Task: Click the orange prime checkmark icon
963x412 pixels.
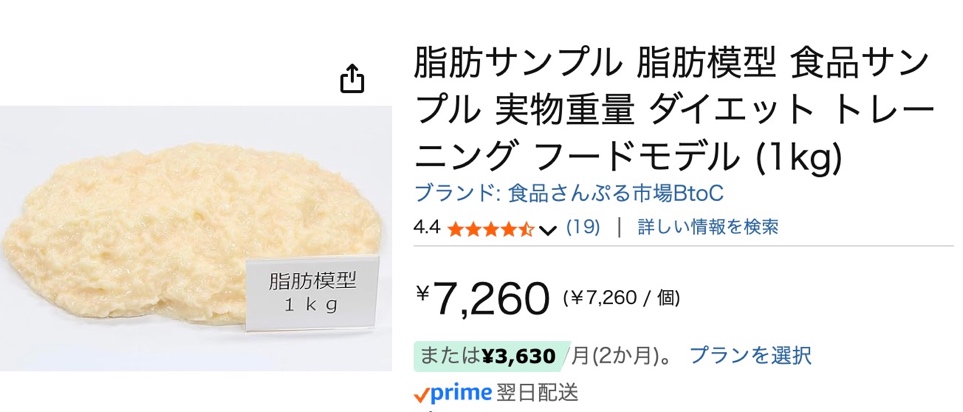Action: click(422, 394)
